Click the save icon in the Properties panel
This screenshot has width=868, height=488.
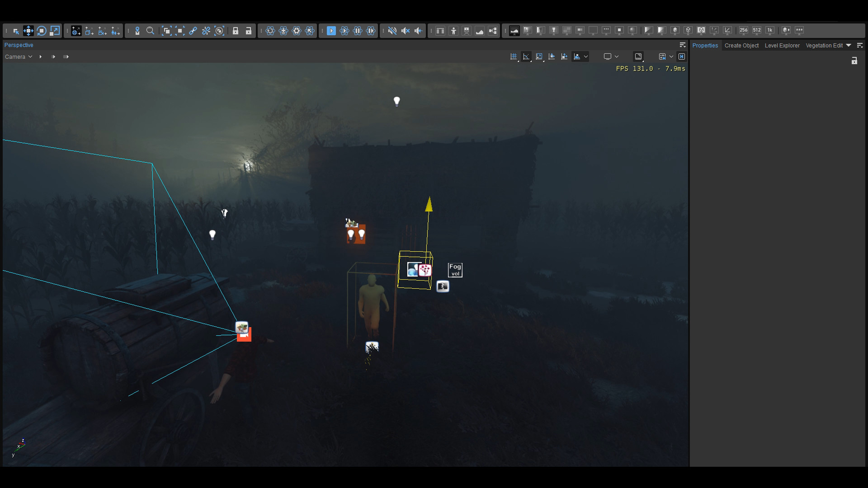pyautogui.click(x=854, y=61)
